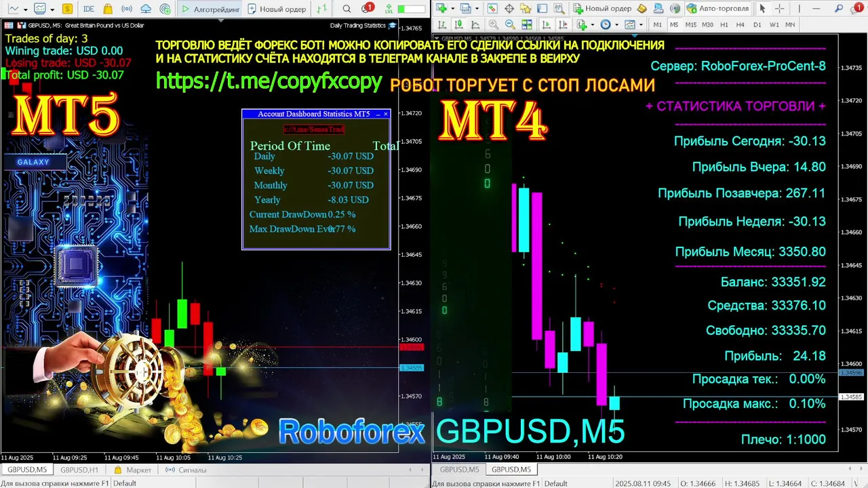
Task: Toggle Авто-торговля in MT4
Action: (x=717, y=9)
